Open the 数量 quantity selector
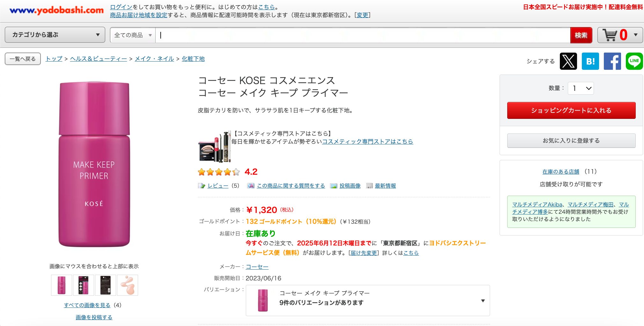Image resolution: width=644 pixels, height=326 pixels. pyautogui.click(x=581, y=88)
